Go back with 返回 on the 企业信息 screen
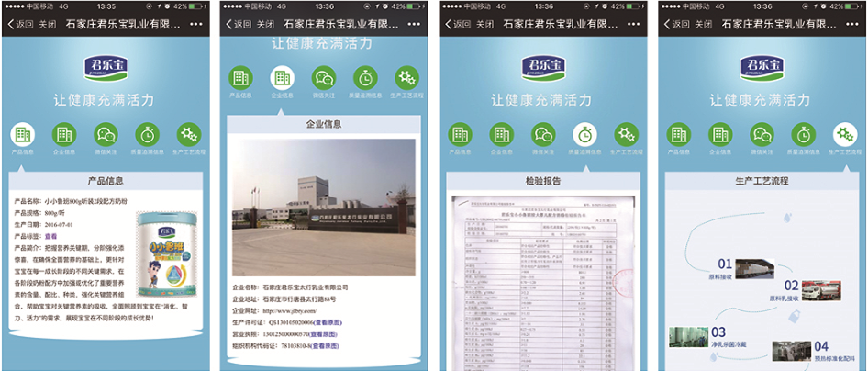The width and height of the screenshot is (868, 371). coord(239,25)
